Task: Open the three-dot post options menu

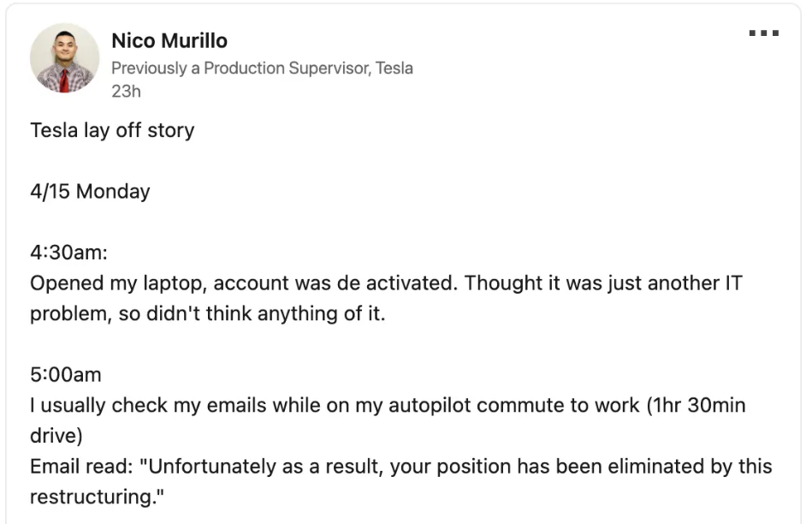Action: [x=764, y=33]
